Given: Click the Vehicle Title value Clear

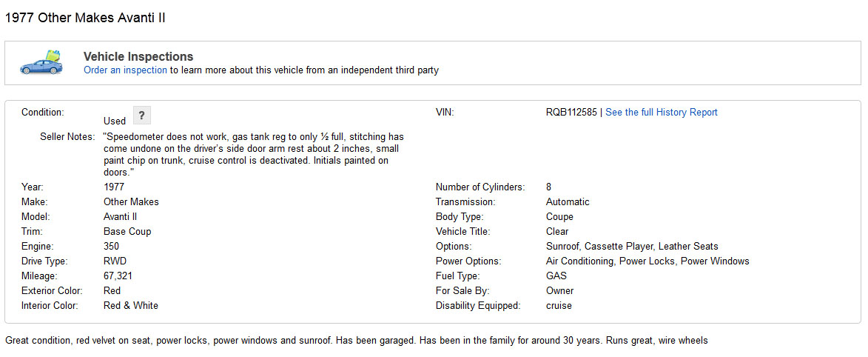Looking at the screenshot, I should point(557,231).
